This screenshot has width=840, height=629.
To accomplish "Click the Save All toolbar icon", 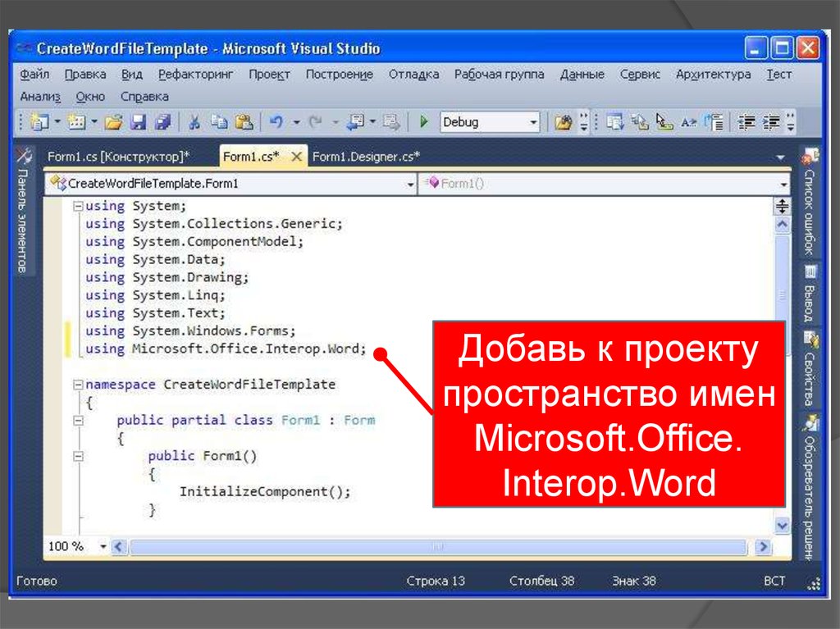I will click(162, 122).
